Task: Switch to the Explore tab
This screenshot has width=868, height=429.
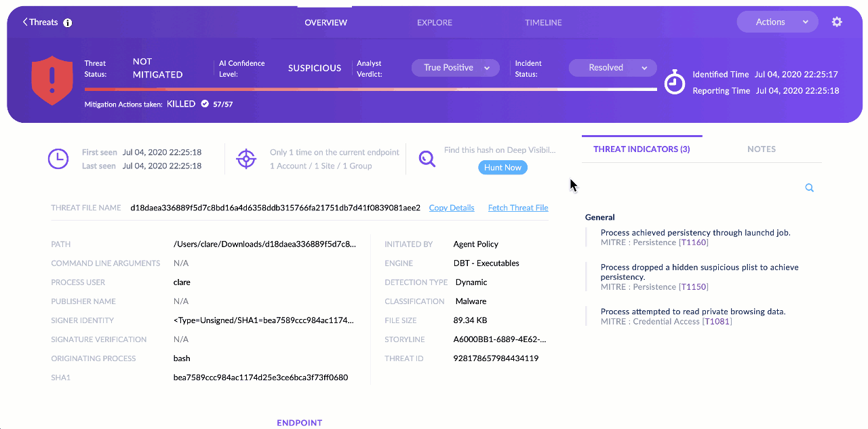Action: 435,22
